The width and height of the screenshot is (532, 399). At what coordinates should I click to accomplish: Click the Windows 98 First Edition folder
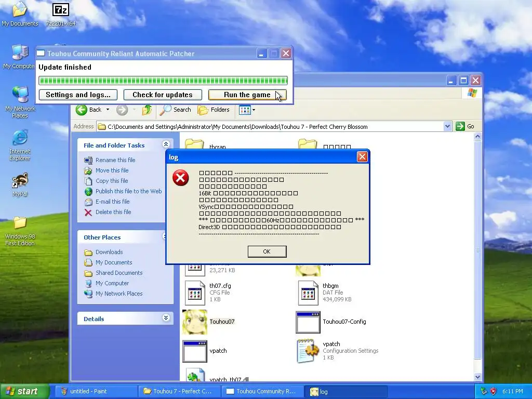[20, 231]
